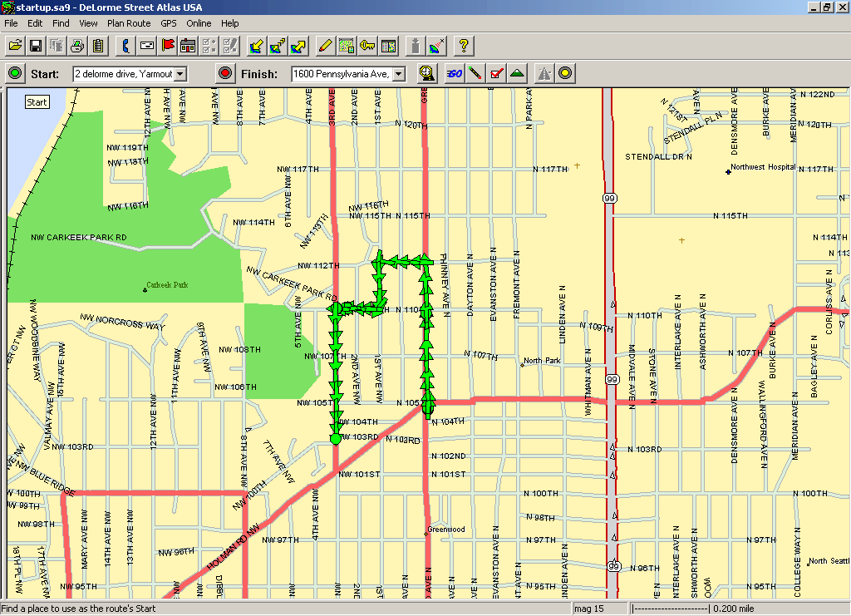
Task: Expand the Finish address dropdown arrow
Action: coord(399,74)
